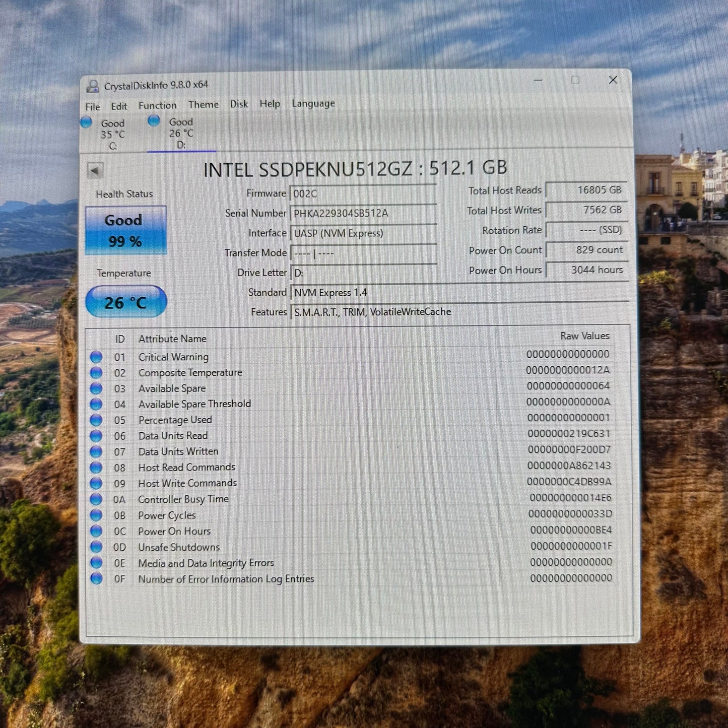Click the previous disk arrow button
728x728 pixels.
(96, 170)
